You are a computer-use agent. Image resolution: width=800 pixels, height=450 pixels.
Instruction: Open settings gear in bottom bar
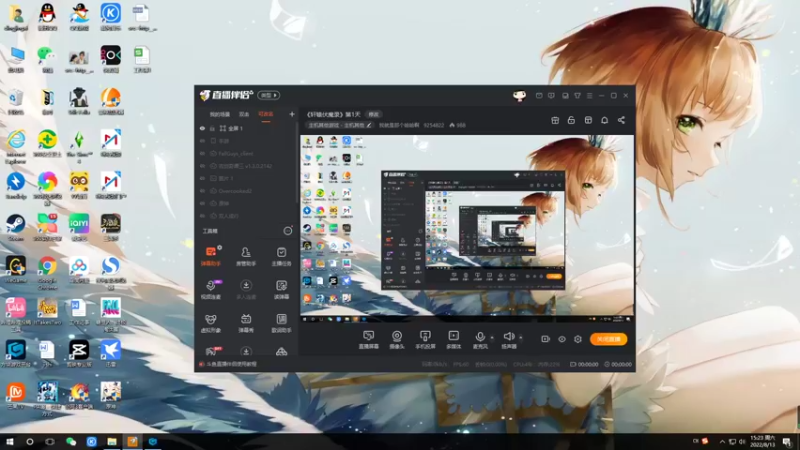point(578,339)
